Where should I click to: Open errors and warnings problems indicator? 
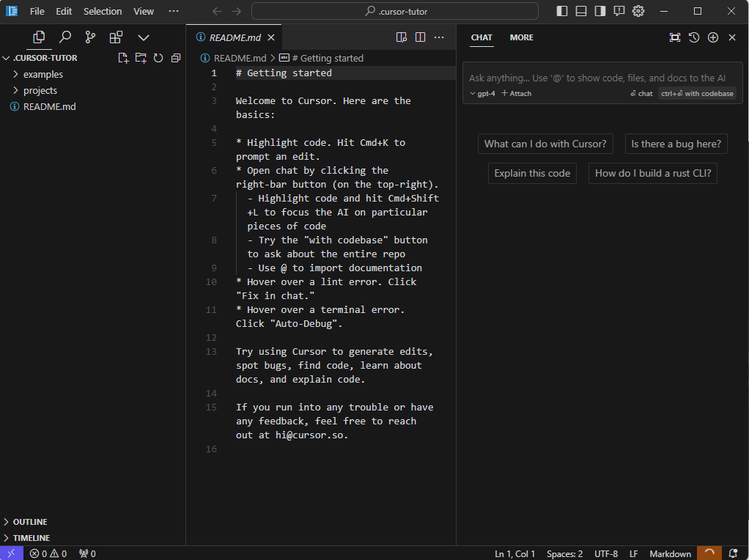pos(48,553)
